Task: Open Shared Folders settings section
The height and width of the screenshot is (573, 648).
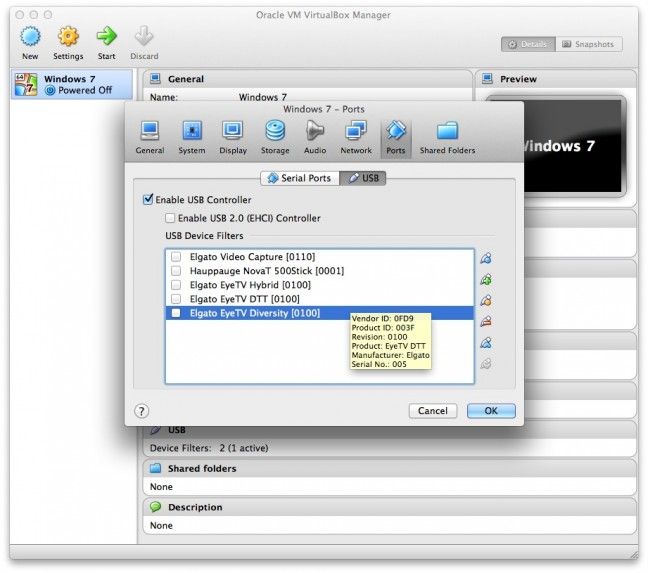Action: [447, 135]
